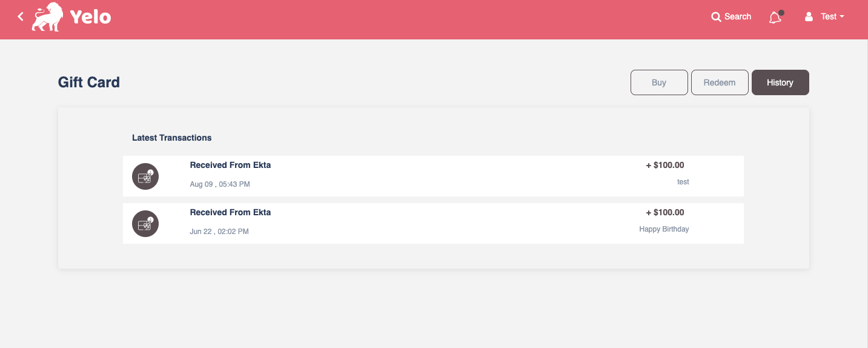Click the back arrow in header
This screenshot has height=348, width=868.
click(21, 17)
